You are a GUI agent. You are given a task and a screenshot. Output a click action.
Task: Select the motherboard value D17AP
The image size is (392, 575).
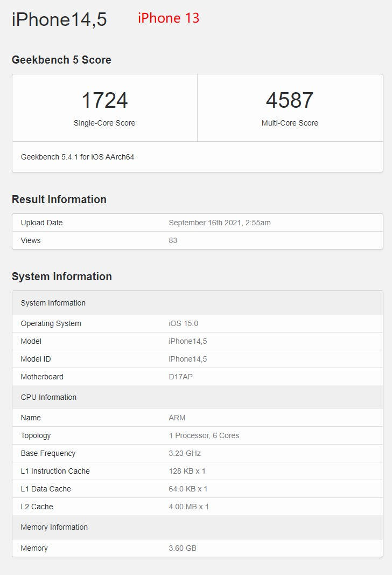[180, 377]
